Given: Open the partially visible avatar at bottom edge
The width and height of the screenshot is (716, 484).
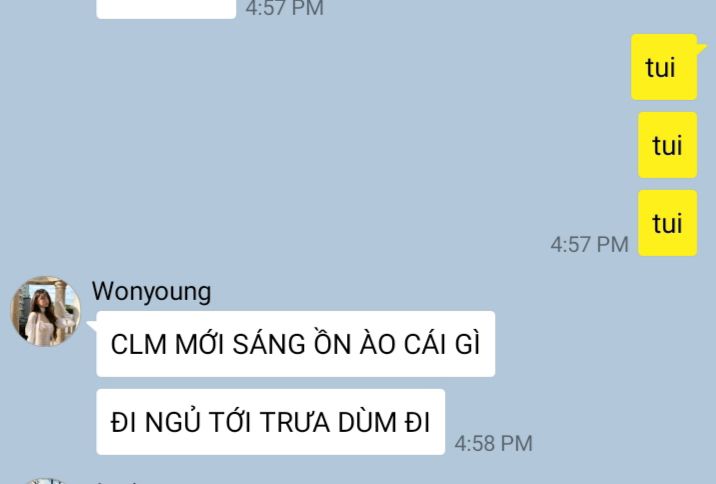Looking at the screenshot, I should [x=46, y=481].
